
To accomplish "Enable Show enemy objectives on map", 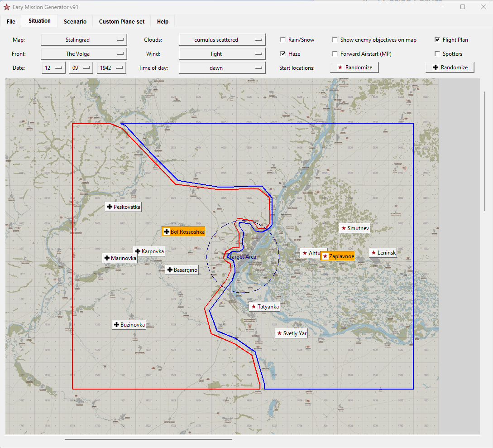I will tap(335, 39).
